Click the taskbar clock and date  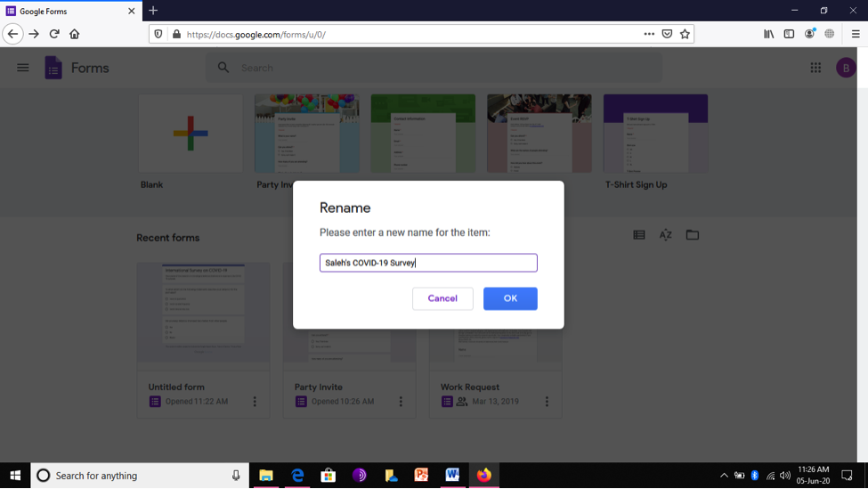pos(813,476)
